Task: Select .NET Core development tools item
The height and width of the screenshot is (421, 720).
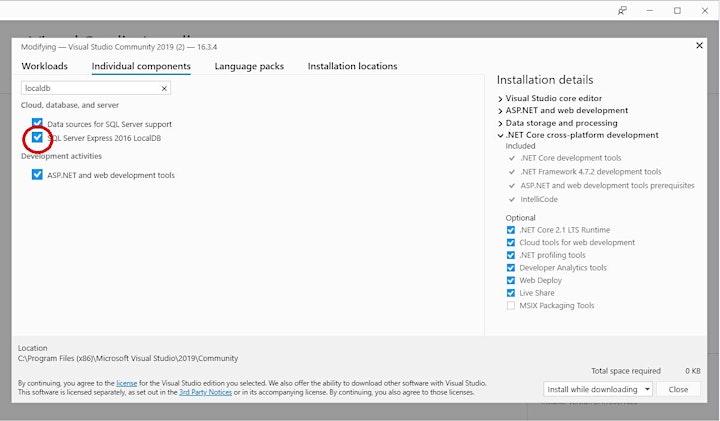Action: click(x=570, y=158)
